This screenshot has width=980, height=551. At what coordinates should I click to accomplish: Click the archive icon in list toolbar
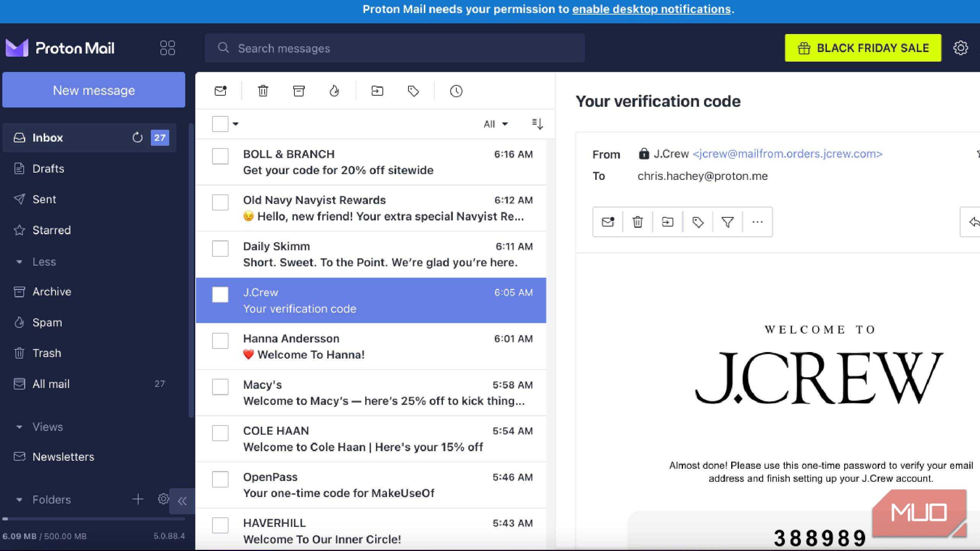pyautogui.click(x=299, y=91)
